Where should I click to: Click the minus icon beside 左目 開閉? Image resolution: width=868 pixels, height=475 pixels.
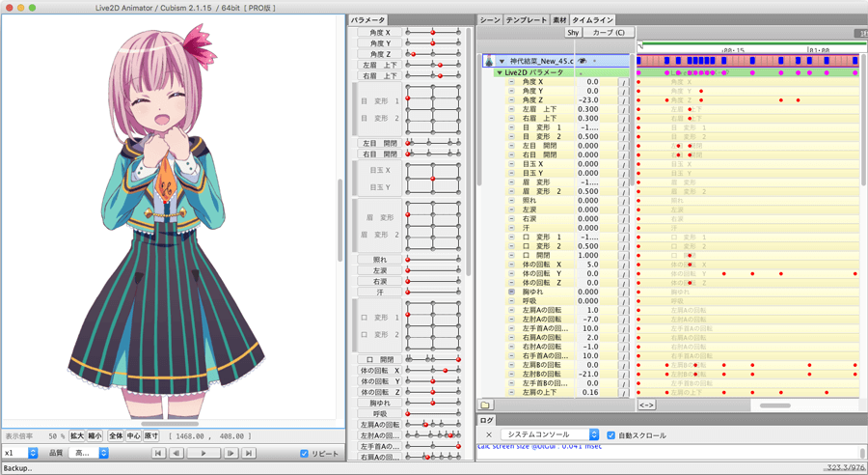511,146
